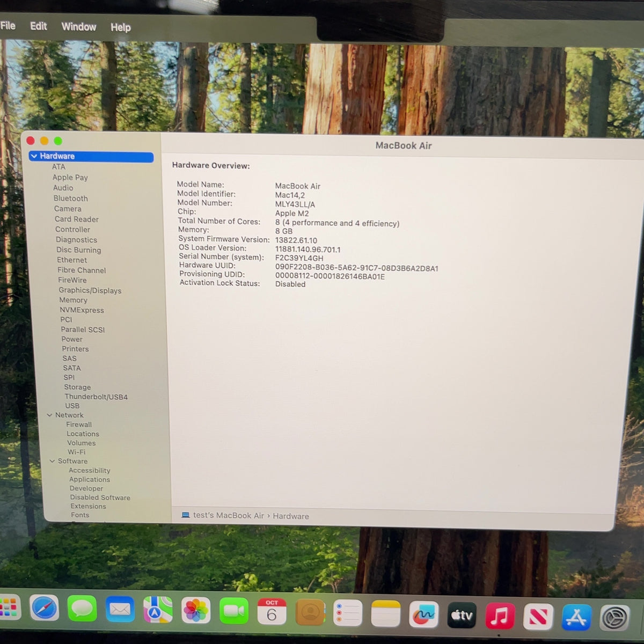This screenshot has width=644, height=644.
Task: Launch Freeform from the Dock
Action: tap(424, 614)
